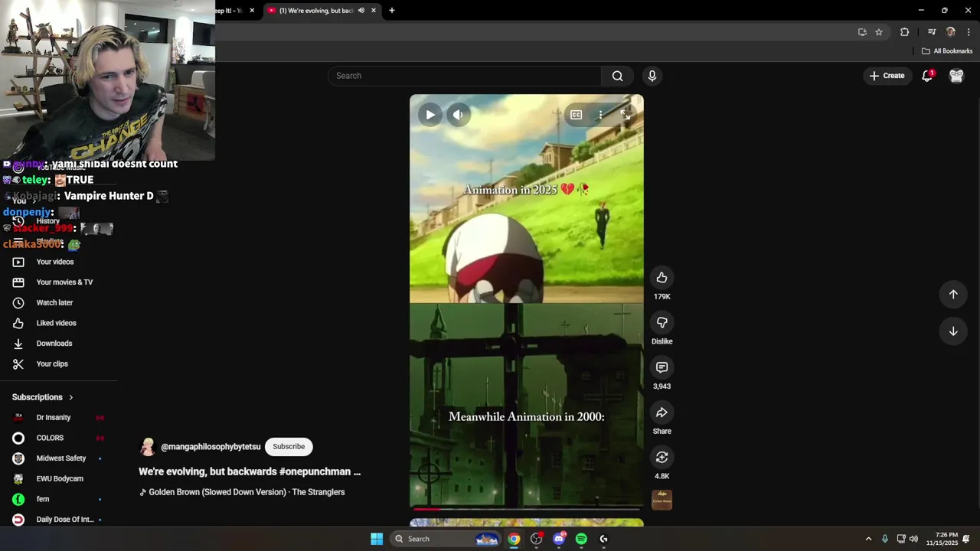Open the Midwest Safety channel

click(x=60, y=458)
